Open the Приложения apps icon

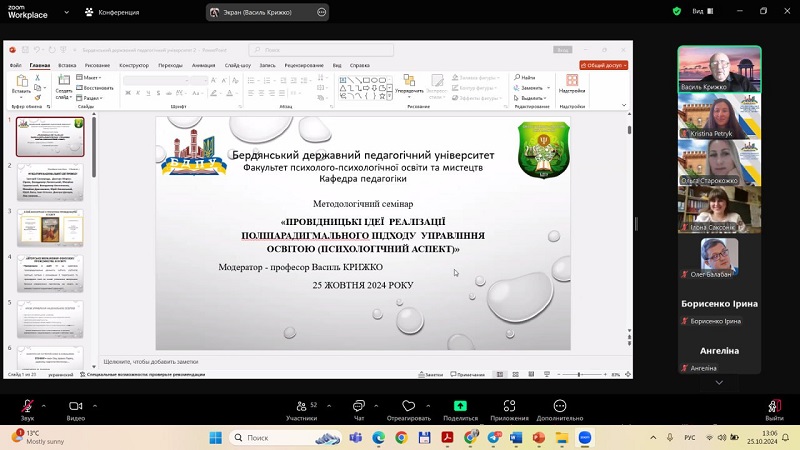point(509,406)
